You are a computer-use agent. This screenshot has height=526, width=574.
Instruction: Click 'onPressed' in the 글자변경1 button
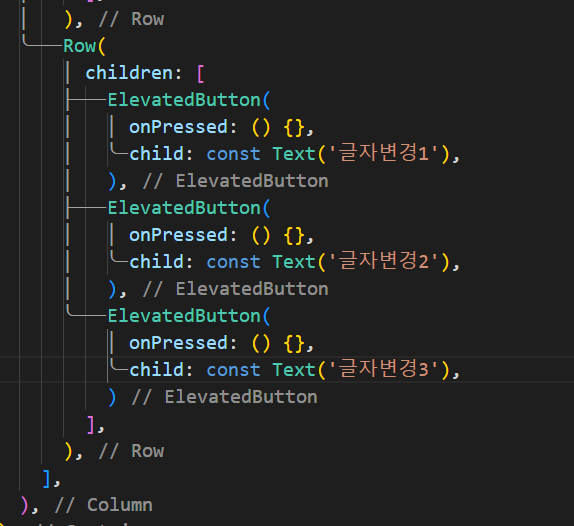pyautogui.click(x=178, y=127)
